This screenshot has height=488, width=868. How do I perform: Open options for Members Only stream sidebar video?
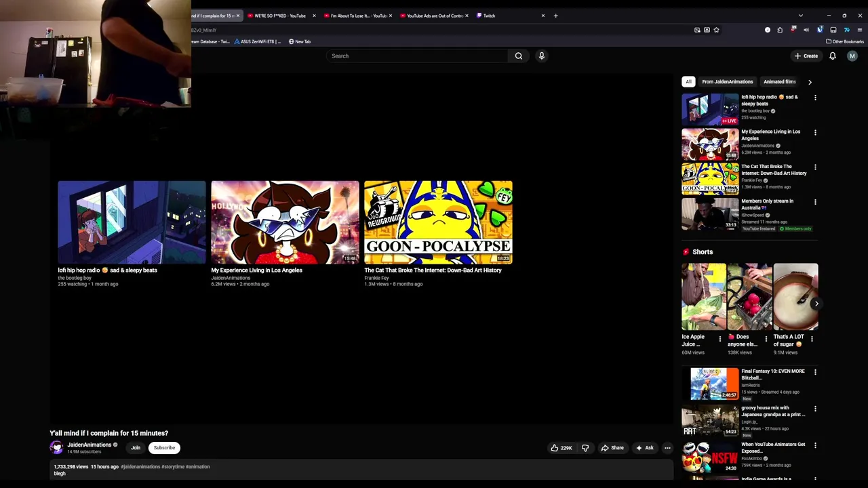815,201
